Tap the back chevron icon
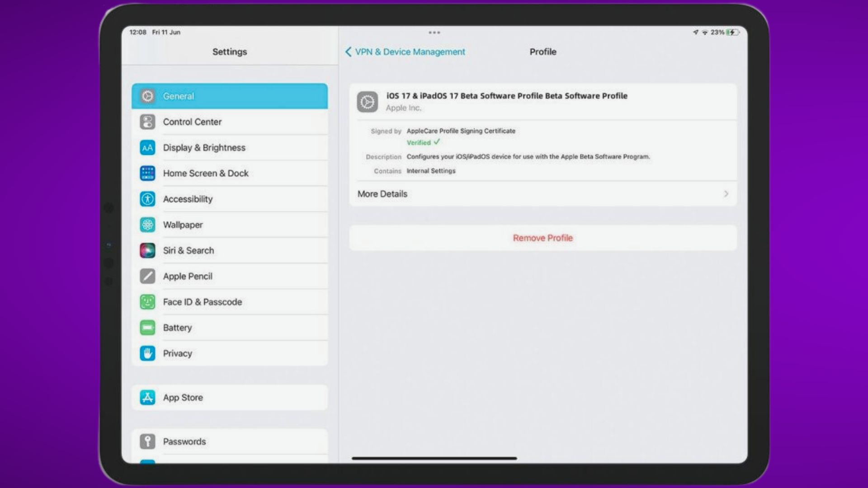 click(348, 52)
